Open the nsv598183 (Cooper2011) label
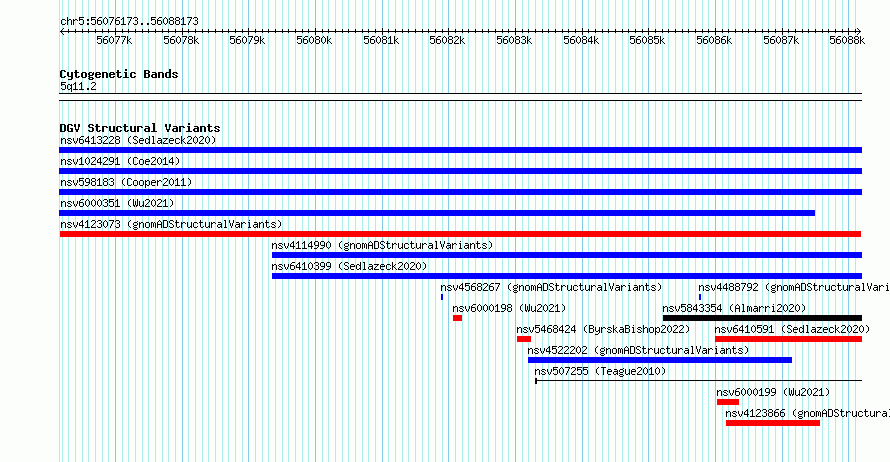This screenshot has height=462, width=890. (x=126, y=182)
